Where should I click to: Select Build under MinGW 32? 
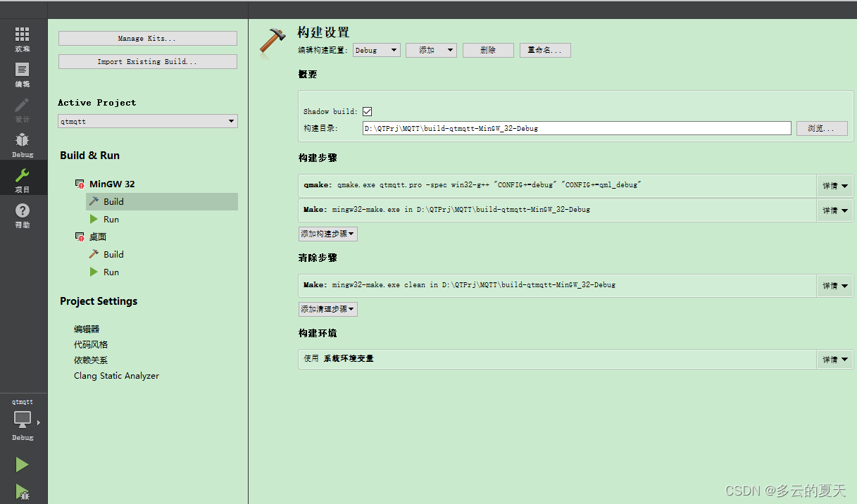pos(162,201)
